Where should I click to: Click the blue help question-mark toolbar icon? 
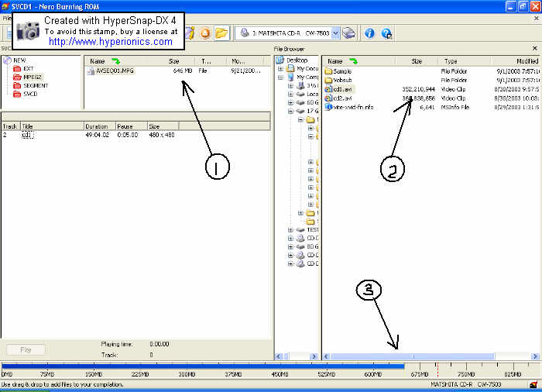click(386, 33)
